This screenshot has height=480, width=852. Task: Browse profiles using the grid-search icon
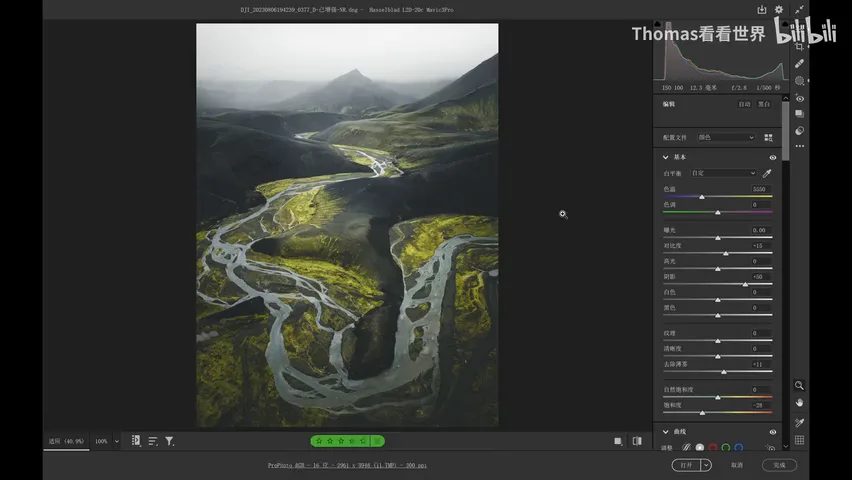[768, 138]
